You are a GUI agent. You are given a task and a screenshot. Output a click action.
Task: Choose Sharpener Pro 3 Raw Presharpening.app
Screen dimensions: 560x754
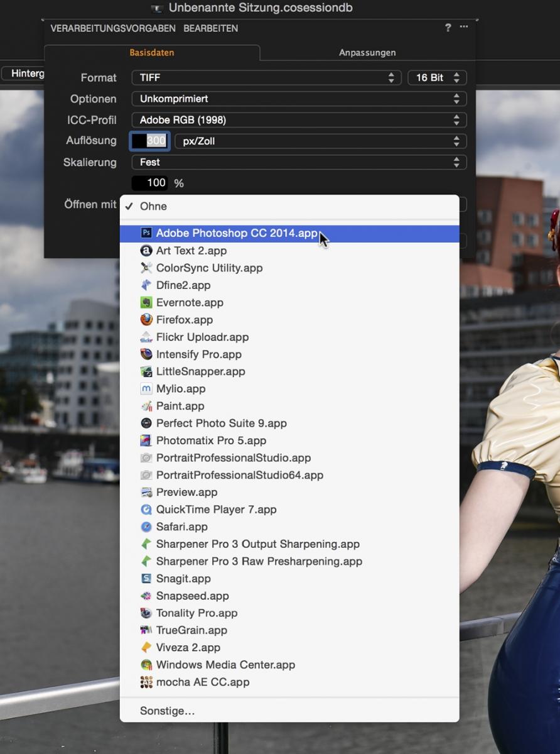click(x=289, y=562)
